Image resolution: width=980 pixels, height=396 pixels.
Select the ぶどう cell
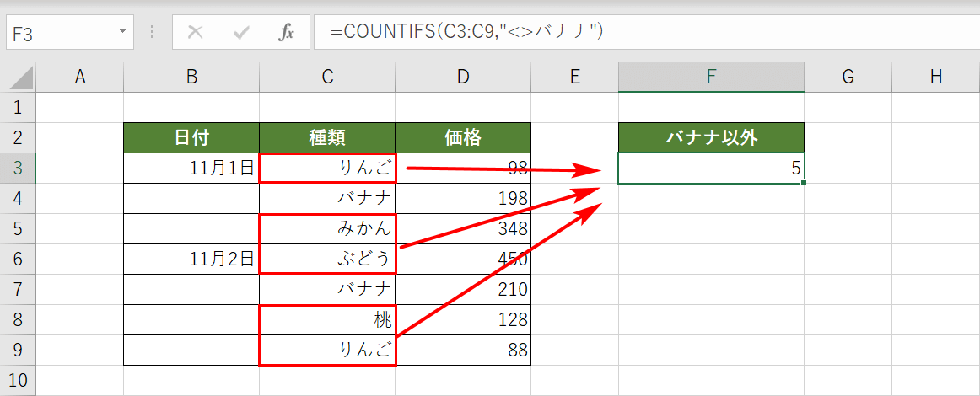327,259
